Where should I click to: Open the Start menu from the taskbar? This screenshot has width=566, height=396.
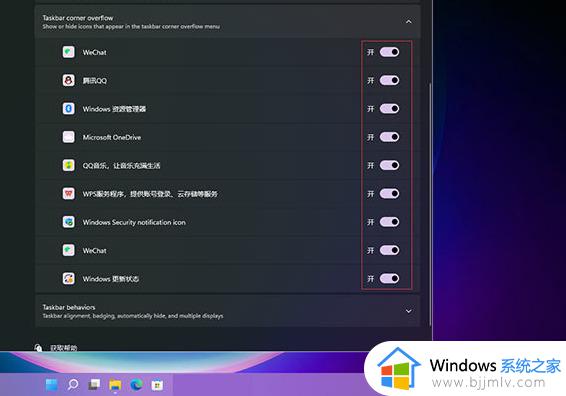(x=52, y=385)
